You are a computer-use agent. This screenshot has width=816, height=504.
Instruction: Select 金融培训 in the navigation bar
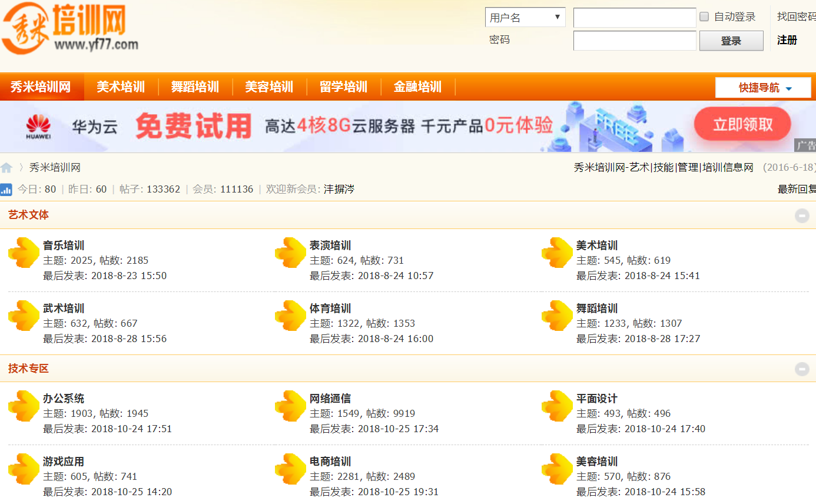[417, 87]
